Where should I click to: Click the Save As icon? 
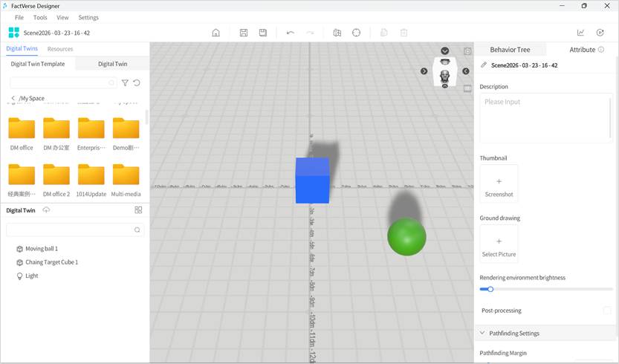point(263,33)
